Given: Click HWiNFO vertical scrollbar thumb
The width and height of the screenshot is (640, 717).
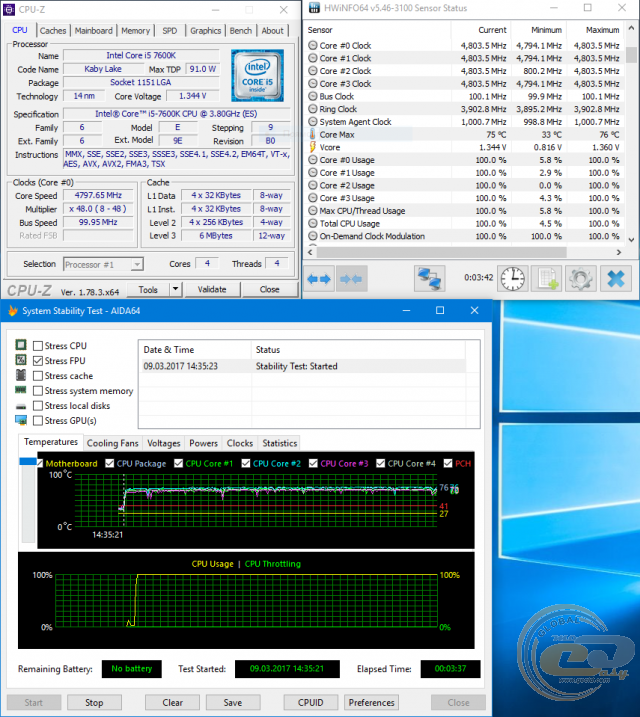Looking at the screenshot, I should pyautogui.click(x=631, y=54).
